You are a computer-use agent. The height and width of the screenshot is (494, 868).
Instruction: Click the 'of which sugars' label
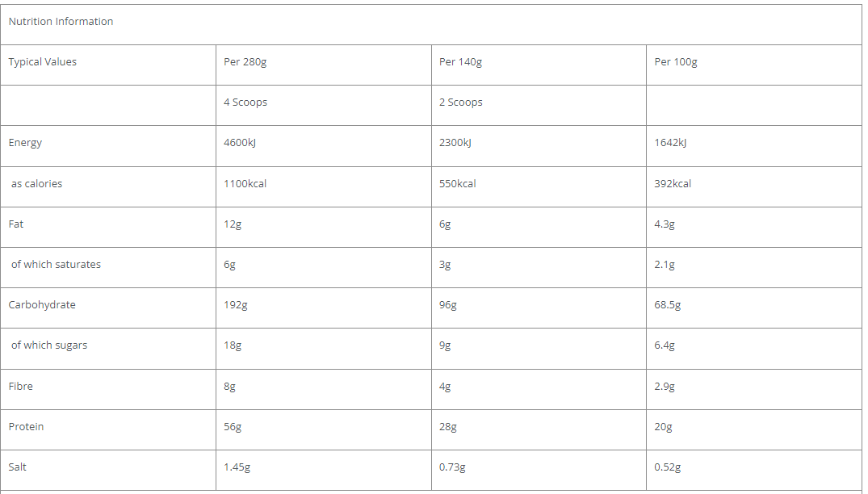49,345
